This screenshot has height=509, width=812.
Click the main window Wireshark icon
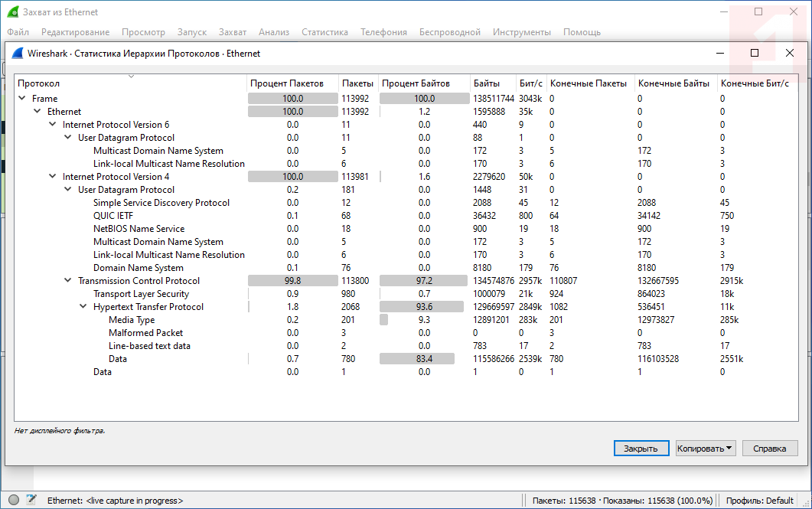tap(13, 12)
